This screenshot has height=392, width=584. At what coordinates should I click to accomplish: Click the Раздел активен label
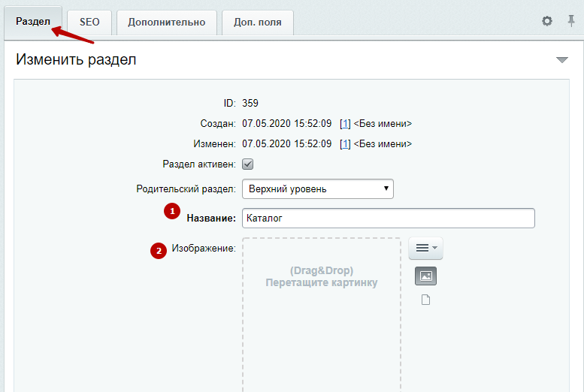tap(199, 164)
